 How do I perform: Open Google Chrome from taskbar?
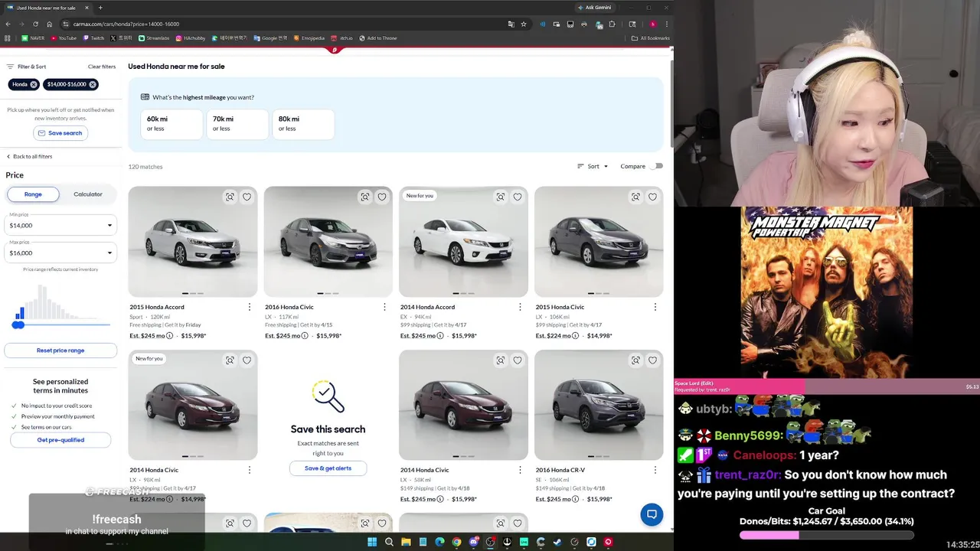click(456, 542)
